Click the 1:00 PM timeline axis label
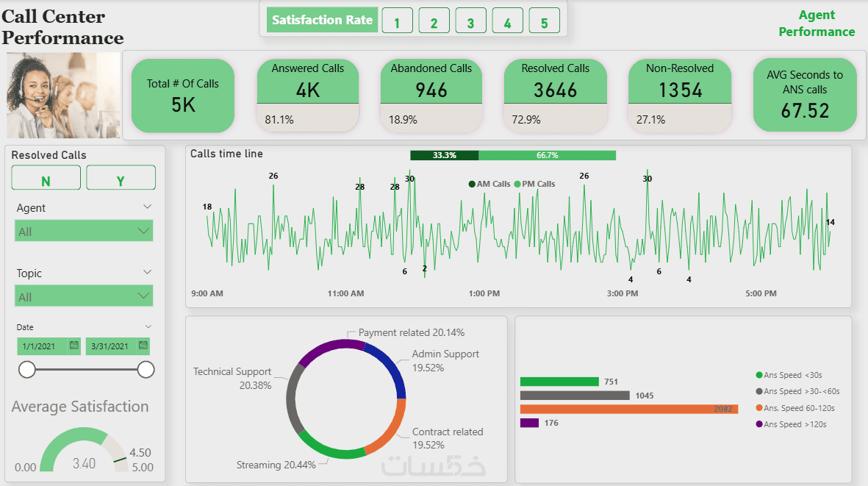The image size is (868, 486). (484, 293)
